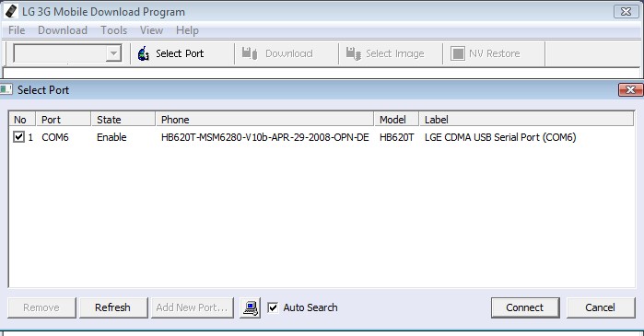Viewport: 644px width, 336px height.
Task: Click the NV Restore toolbar label
Action: point(495,53)
